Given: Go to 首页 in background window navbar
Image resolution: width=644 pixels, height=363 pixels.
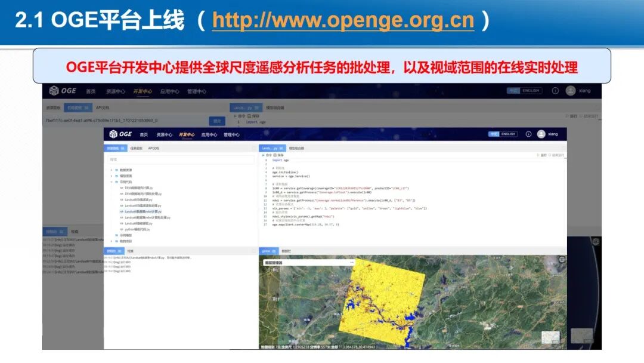Looking at the screenshot, I should coord(91,91).
